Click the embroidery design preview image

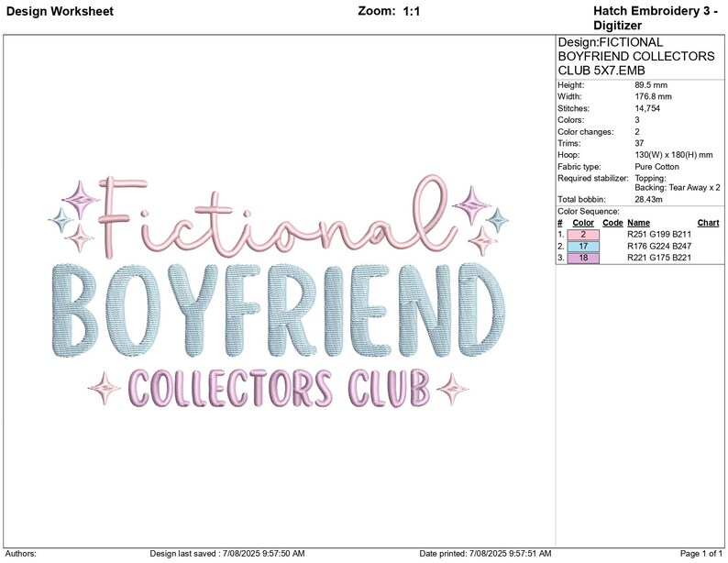(x=279, y=293)
